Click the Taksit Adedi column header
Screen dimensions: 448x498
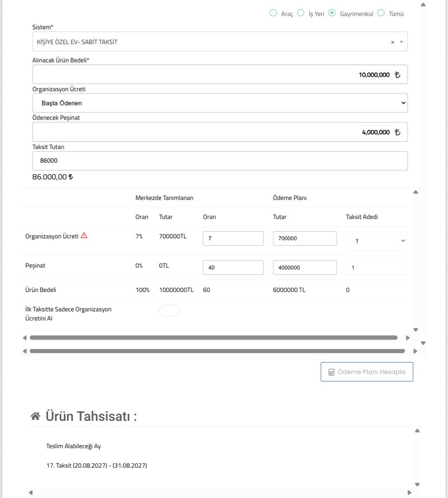pyautogui.click(x=362, y=217)
